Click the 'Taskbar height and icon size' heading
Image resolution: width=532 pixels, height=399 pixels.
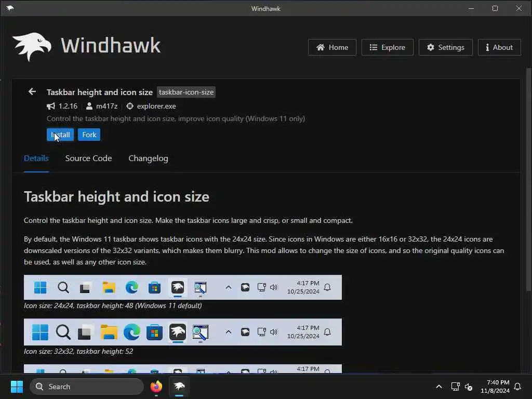(116, 197)
